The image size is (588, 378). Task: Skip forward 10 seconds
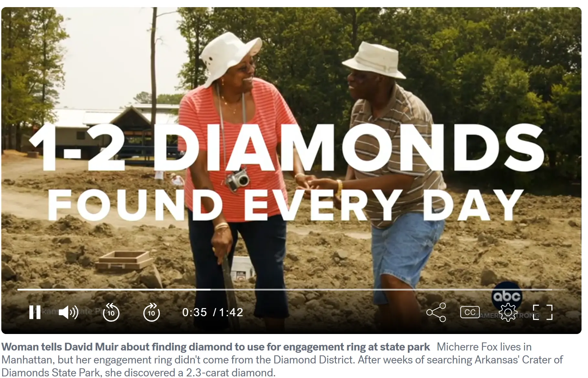[x=151, y=312]
